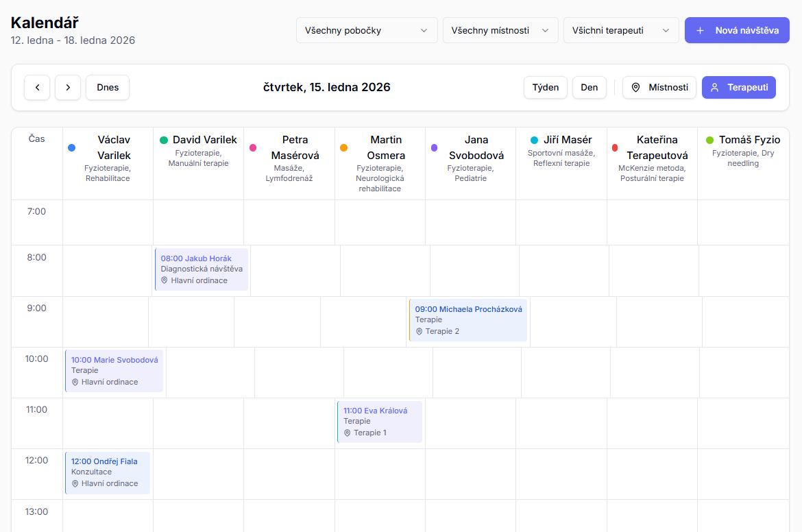802x532 pixels.
Task: Go to next day with right chevron
Action: coord(68,88)
